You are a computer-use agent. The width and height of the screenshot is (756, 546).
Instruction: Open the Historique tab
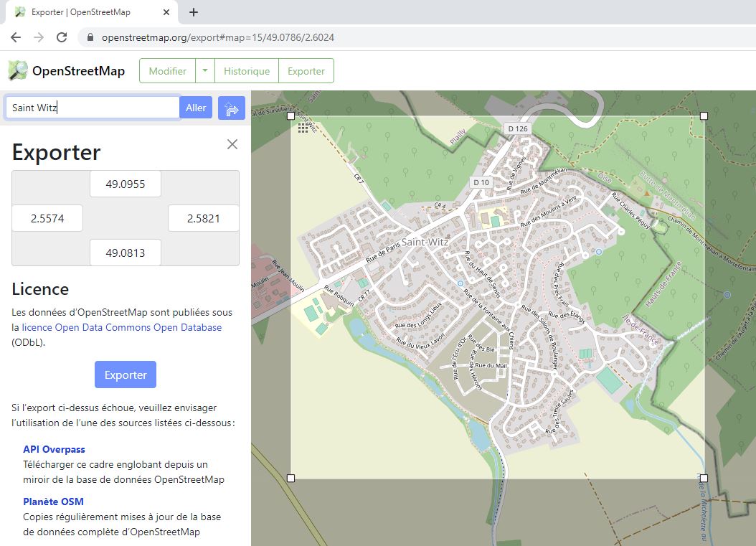(247, 71)
